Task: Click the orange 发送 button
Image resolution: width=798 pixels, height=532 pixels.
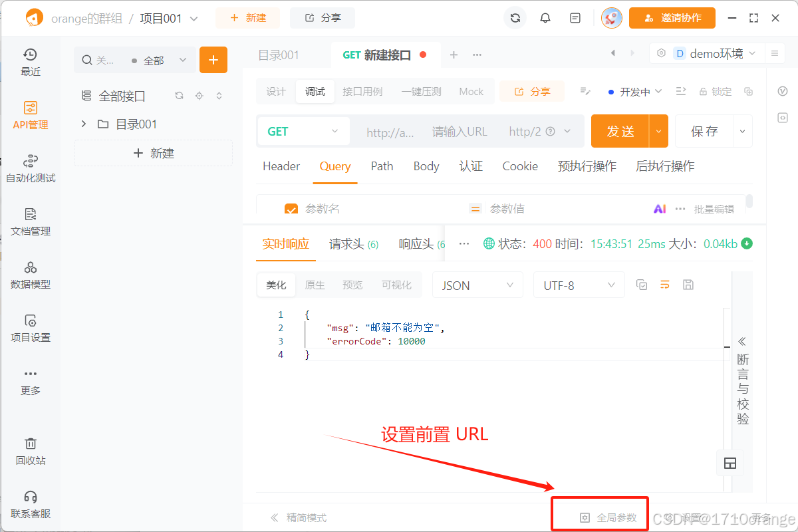Action: [x=620, y=131]
